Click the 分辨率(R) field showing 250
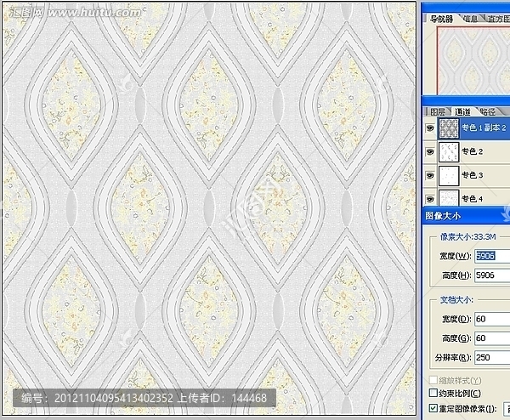Screen dimensions: 510x420 coord(492,358)
